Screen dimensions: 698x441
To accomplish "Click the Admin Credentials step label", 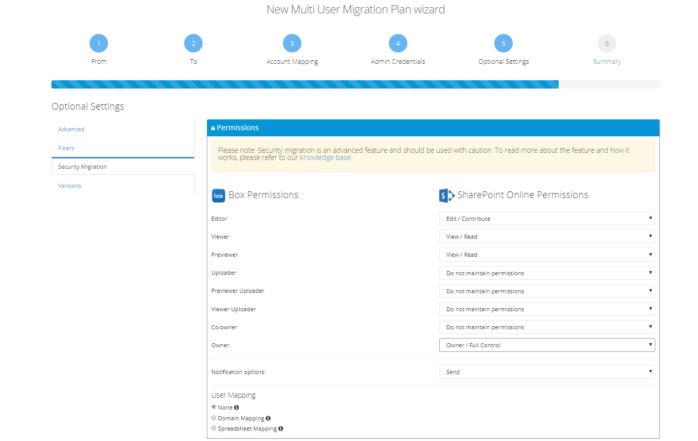I will [x=398, y=61].
